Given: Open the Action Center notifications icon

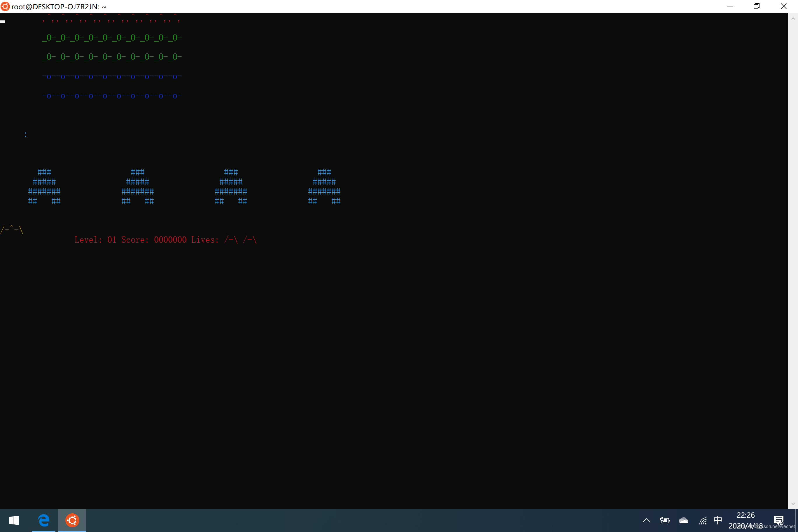Looking at the screenshot, I should click(778, 520).
